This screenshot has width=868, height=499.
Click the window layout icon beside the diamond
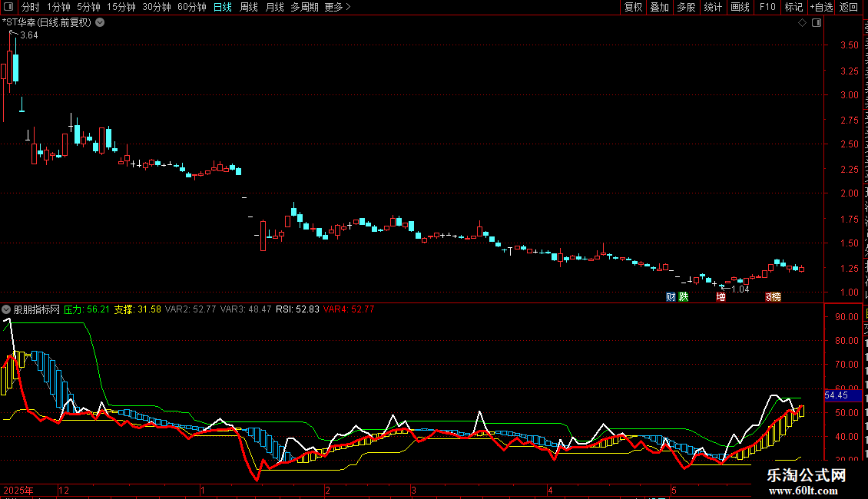click(x=817, y=23)
